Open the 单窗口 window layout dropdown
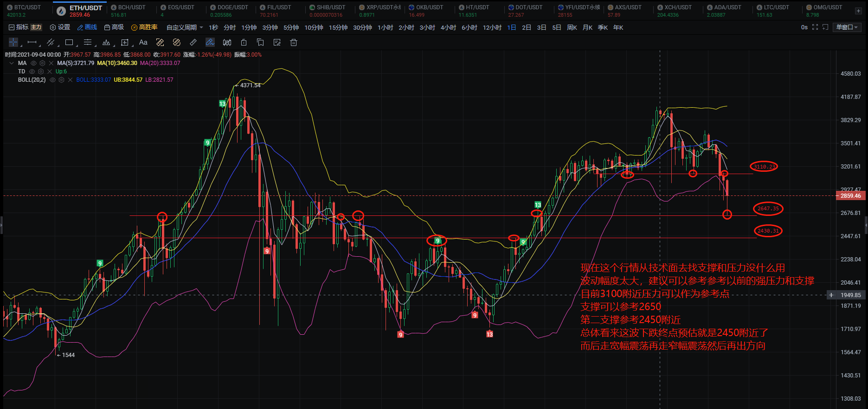868x409 pixels. pyautogui.click(x=847, y=27)
